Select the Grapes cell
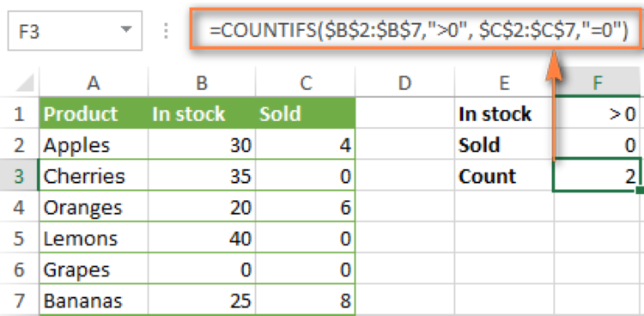The image size is (644, 316). 94,269
